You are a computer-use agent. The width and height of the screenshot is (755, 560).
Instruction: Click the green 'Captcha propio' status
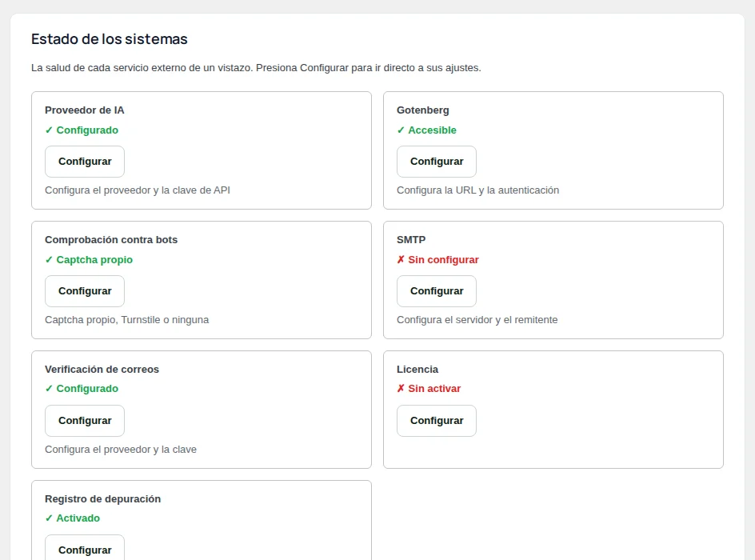(89, 259)
